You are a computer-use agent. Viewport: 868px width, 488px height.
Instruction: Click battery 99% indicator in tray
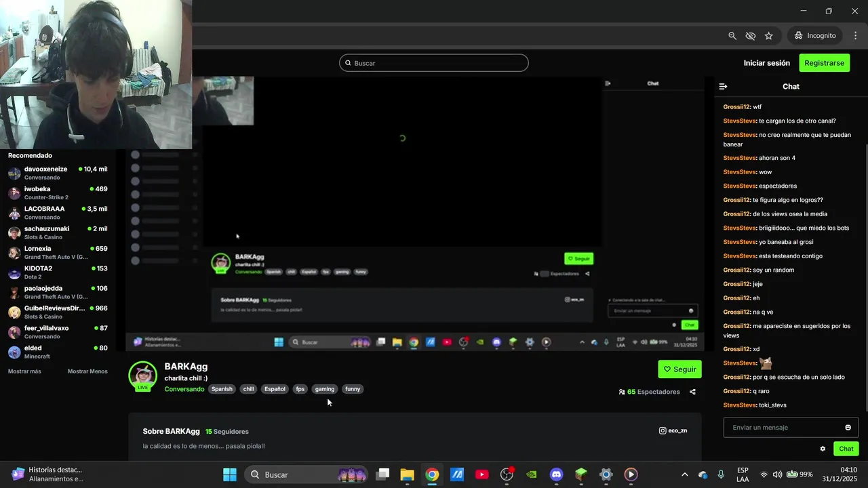(801, 474)
